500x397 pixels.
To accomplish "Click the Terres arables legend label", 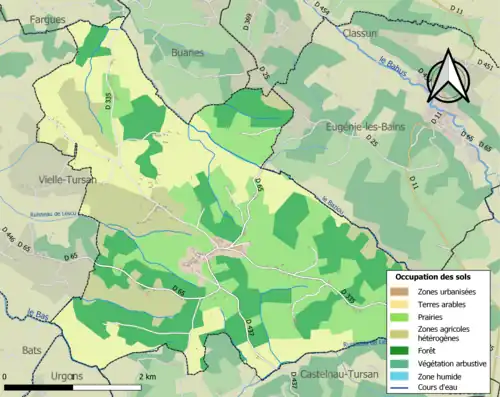I will coord(442,304).
